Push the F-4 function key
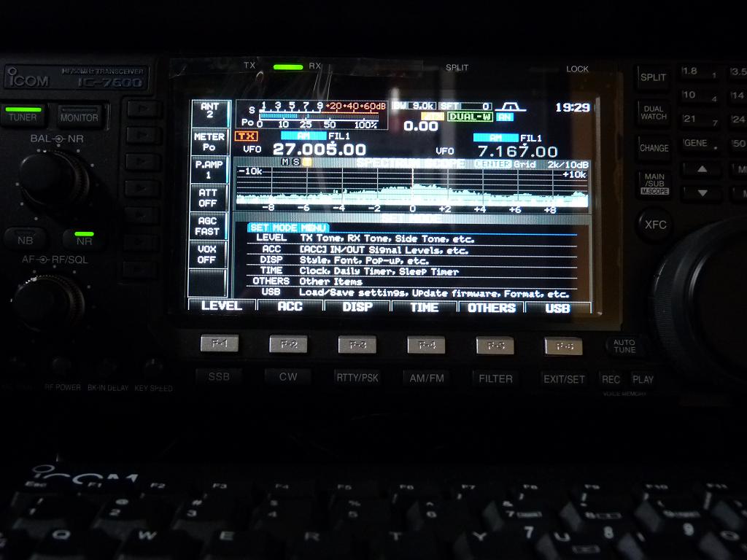The image size is (747, 560). tap(426, 345)
